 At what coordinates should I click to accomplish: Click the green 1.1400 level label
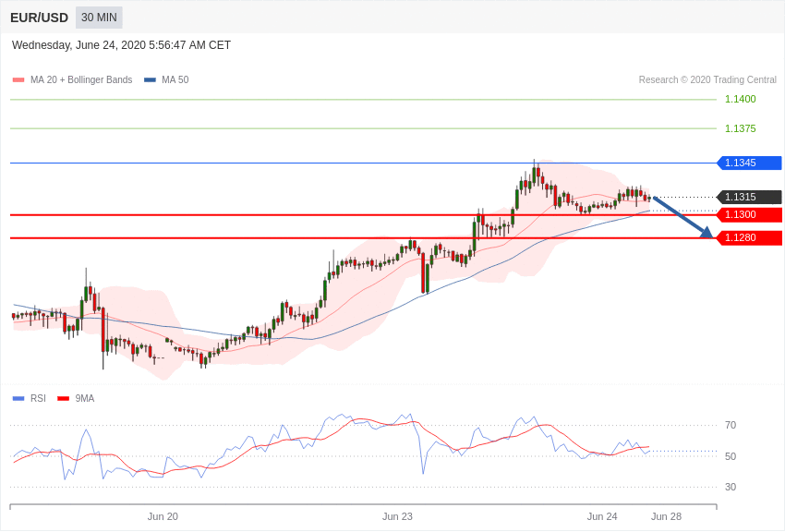740,99
